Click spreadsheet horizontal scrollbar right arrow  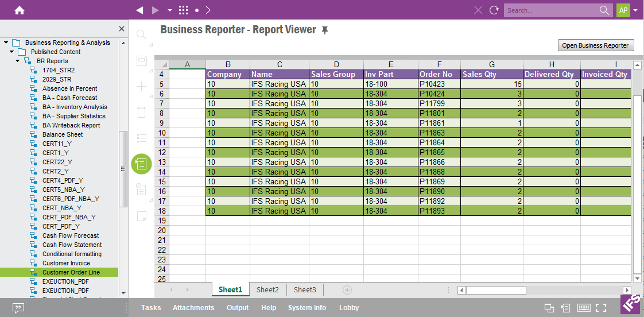click(x=626, y=290)
